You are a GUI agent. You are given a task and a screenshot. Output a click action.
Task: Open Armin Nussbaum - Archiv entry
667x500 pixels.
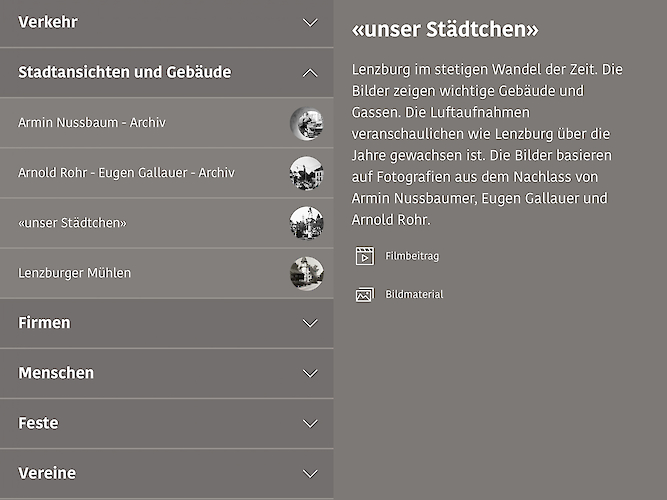point(92,123)
